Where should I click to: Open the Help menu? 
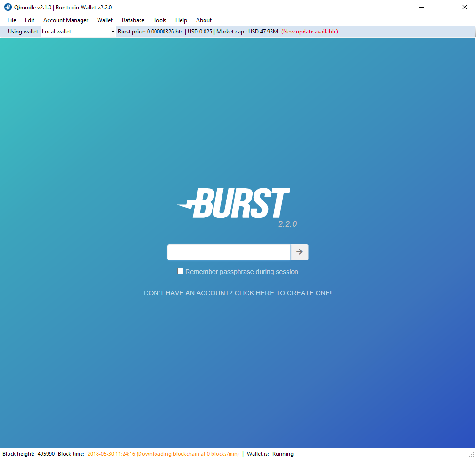(x=181, y=20)
